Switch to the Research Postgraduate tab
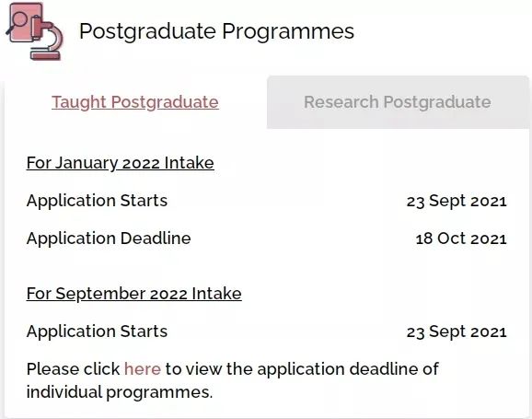The height and width of the screenshot is (419, 532). pyautogui.click(x=398, y=102)
